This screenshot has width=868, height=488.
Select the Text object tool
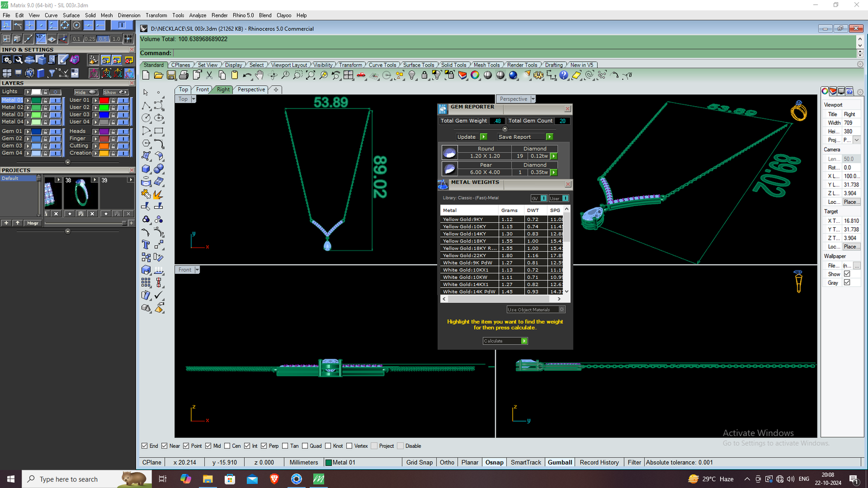[x=146, y=245]
